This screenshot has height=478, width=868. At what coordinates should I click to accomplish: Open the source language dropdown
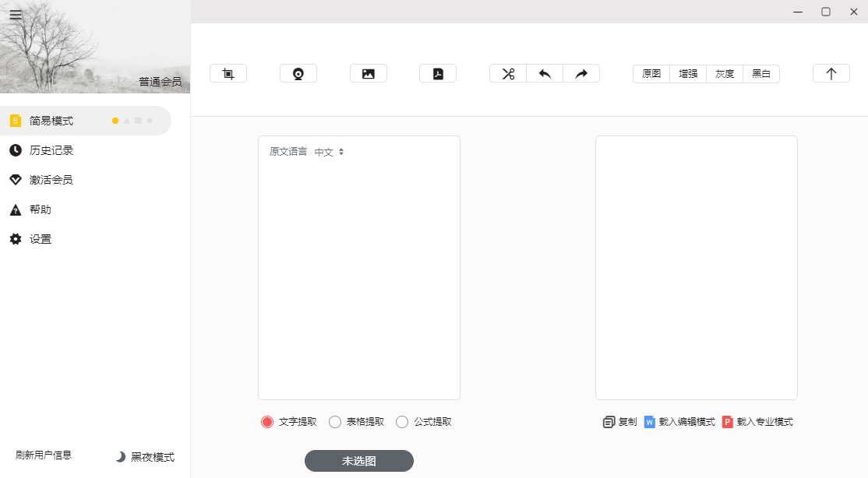pos(327,152)
